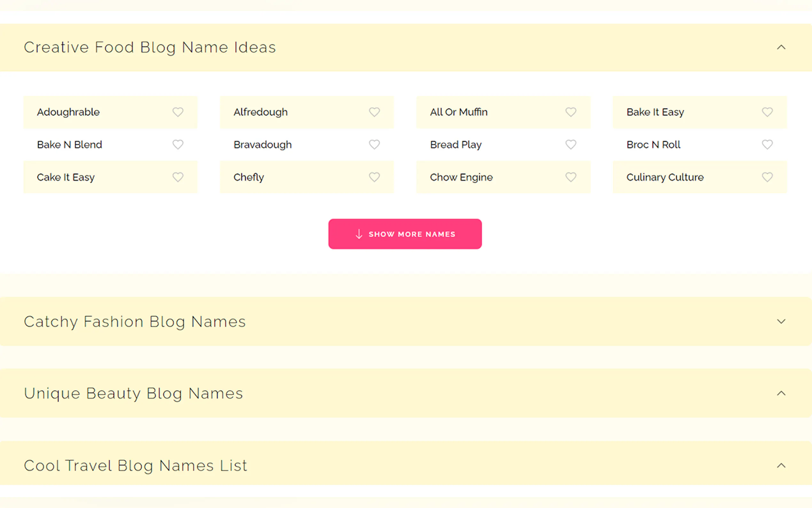Heart the Bake N Blend name
This screenshot has height=508, width=812.
178,145
